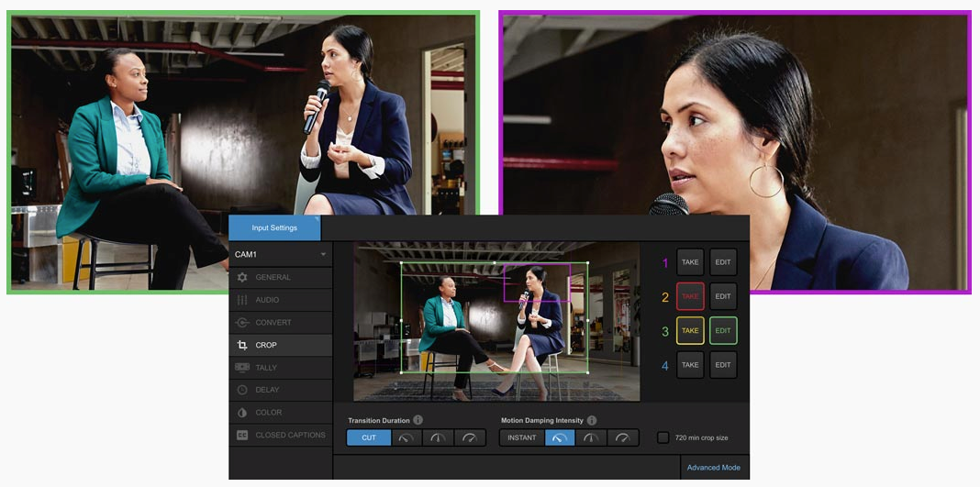The height and width of the screenshot is (487, 980).
Task: Edit crop preset 1
Action: 723,262
